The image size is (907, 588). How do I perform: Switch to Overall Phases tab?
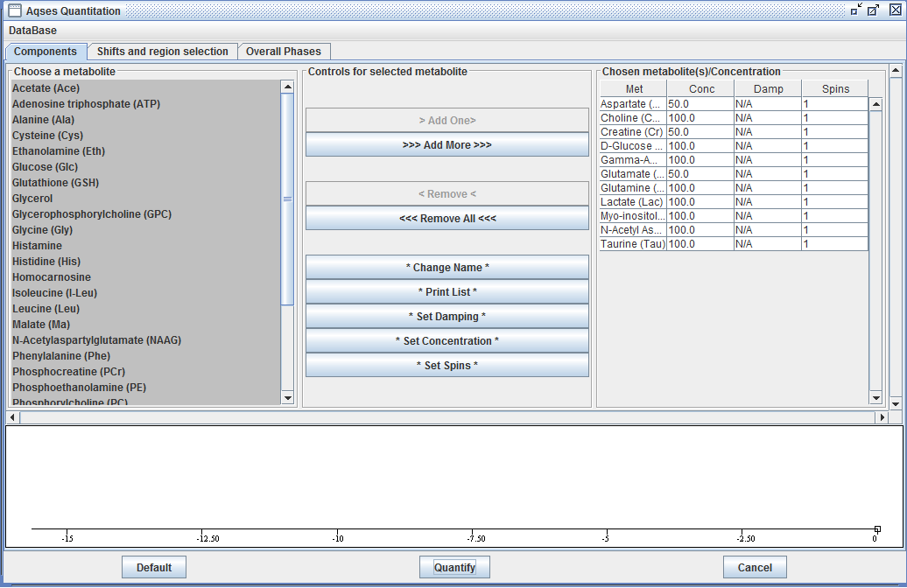click(284, 52)
